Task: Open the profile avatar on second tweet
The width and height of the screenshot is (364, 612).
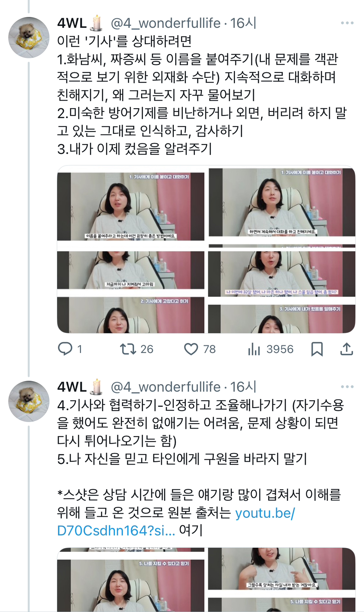Action: tap(29, 401)
